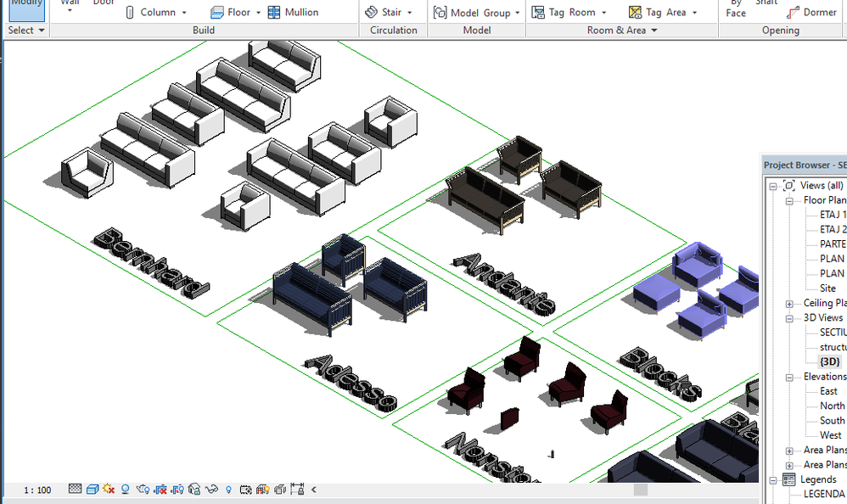Open the Model Group dropdown arrow
The height and width of the screenshot is (504, 847).
coord(518,13)
